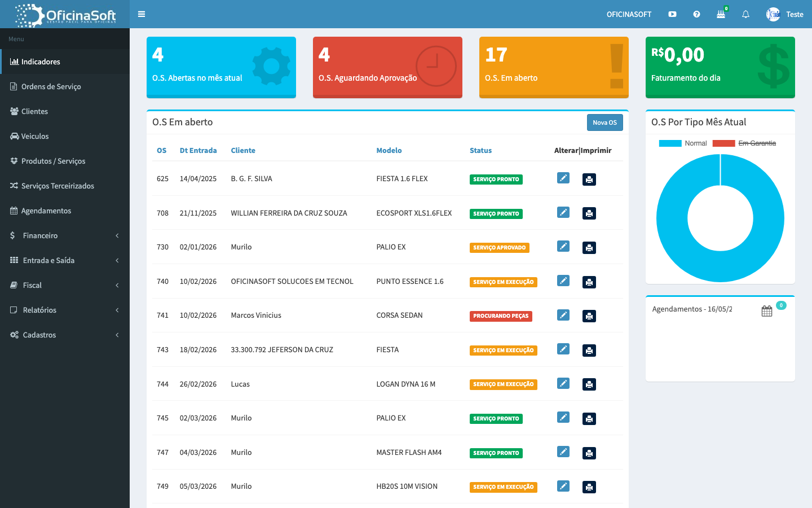
Task: Edit OS 743 with pencil icon
Action: [x=563, y=349]
